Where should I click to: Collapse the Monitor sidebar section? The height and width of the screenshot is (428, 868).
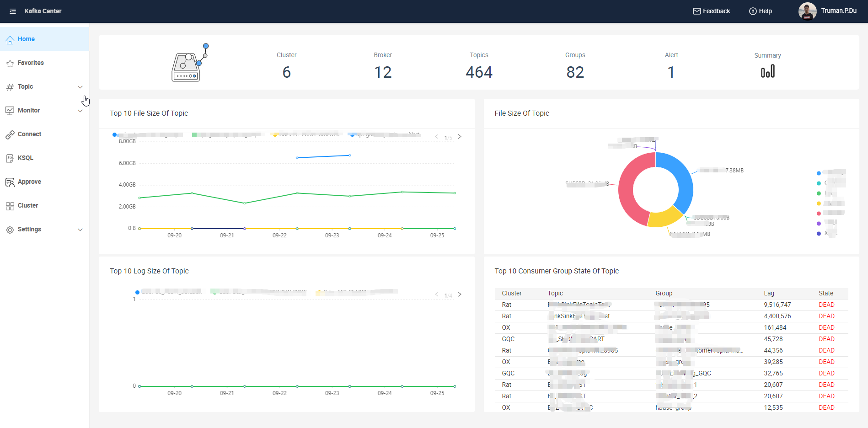click(80, 110)
